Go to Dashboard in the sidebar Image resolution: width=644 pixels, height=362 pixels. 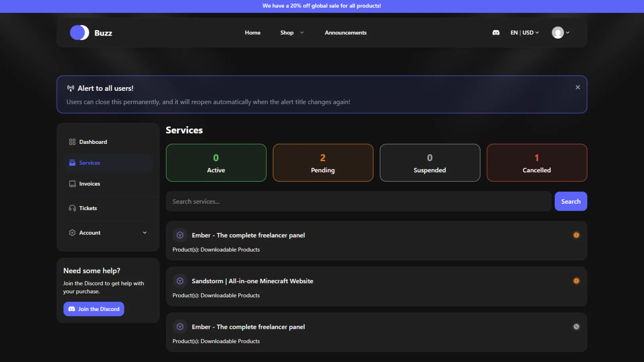pyautogui.click(x=93, y=142)
